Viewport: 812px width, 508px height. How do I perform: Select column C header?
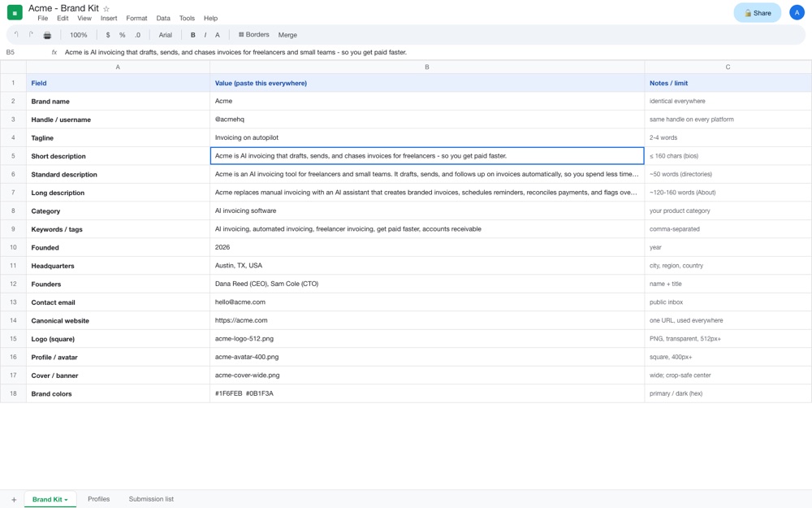tap(728, 67)
